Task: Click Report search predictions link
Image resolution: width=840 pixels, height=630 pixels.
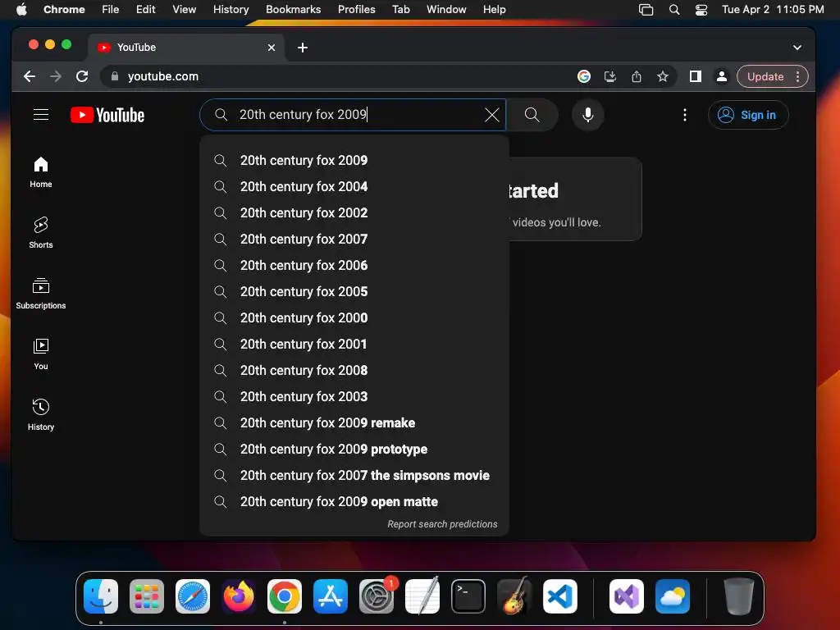Action: tap(442, 524)
